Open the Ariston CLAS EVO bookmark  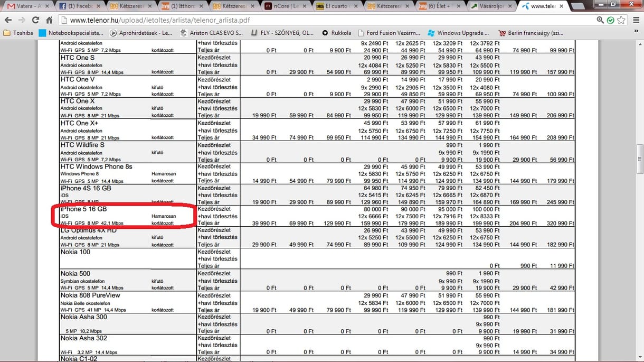click(x=211, y=33)
